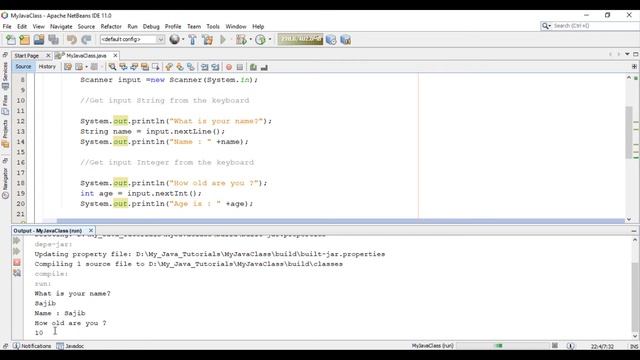
Task: Click the Notifications status bar button
Action: click(x=32, y=346)
